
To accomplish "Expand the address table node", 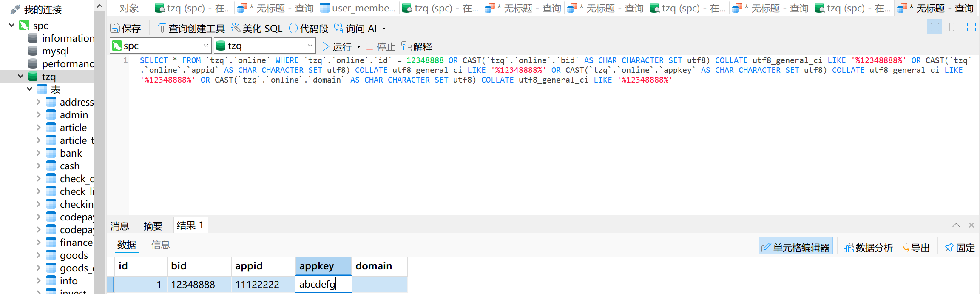I will point(39,102).
